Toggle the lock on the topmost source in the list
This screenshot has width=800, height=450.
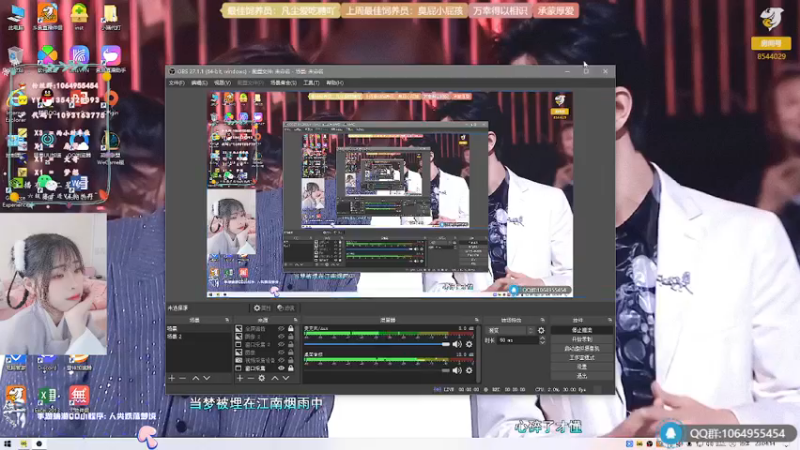pos(291,329)
